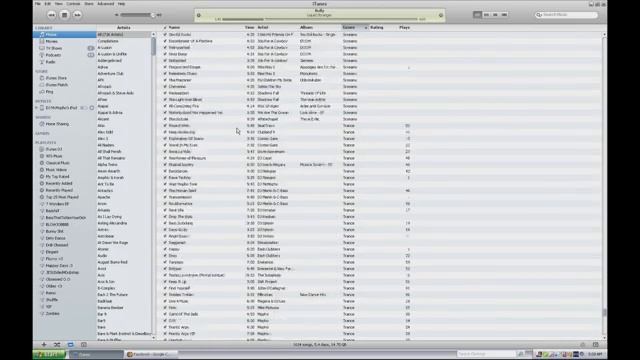The height and width of the screenshot is (360, 640).
Task: Skip to the next track
Action: click(77, 15)
